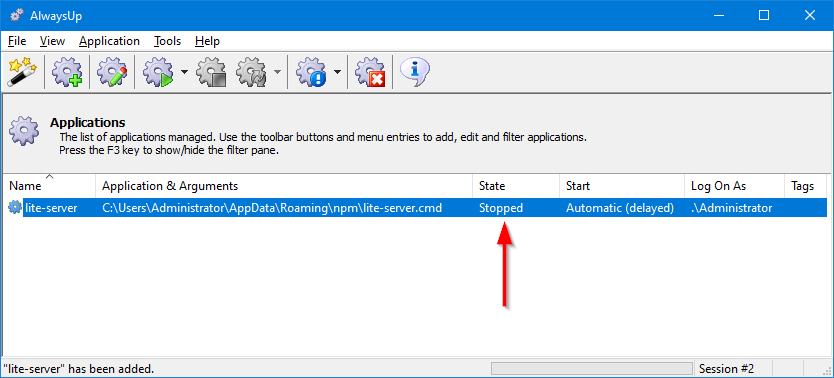Screen dimensions: 834x378
Task: Open the Application menu
Action: [109, 41]
